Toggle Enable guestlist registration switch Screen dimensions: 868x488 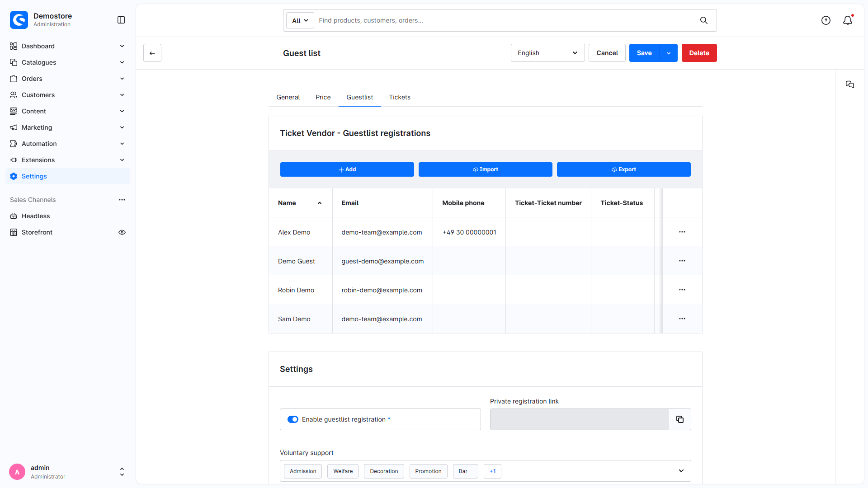tap(293, 419)
